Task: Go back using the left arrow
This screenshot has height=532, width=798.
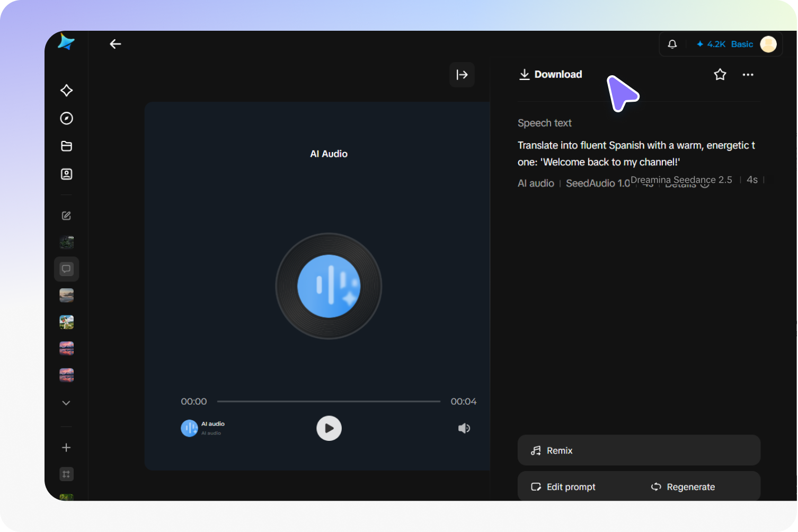Action: pos(116,44)
